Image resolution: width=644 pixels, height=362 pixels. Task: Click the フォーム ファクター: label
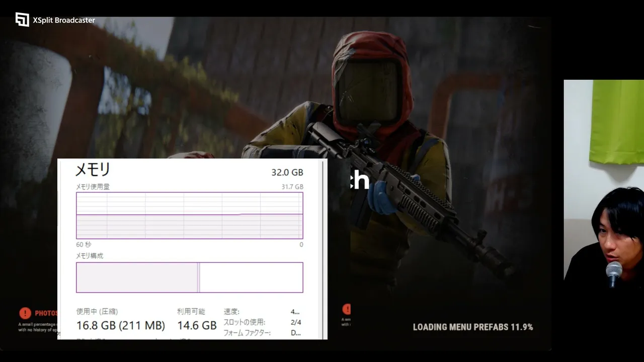tap(247, 333)
